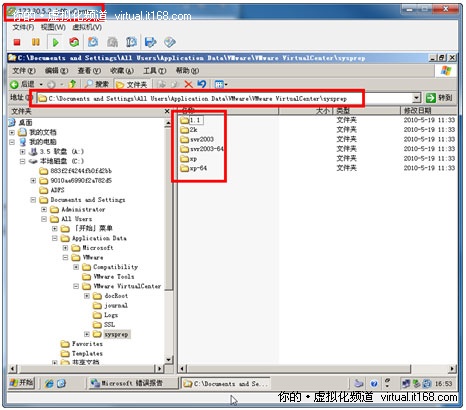The width and height of the screenshot is (466, 410).
Task: Open the Views dropdown button in toolbar
Action: (x=221, y=84)
